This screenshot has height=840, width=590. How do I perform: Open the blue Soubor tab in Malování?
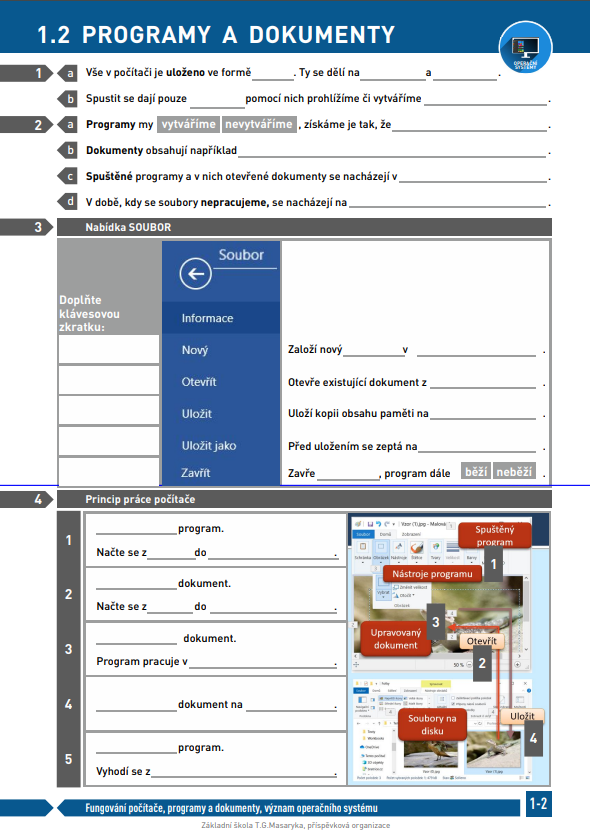point(363,534)
